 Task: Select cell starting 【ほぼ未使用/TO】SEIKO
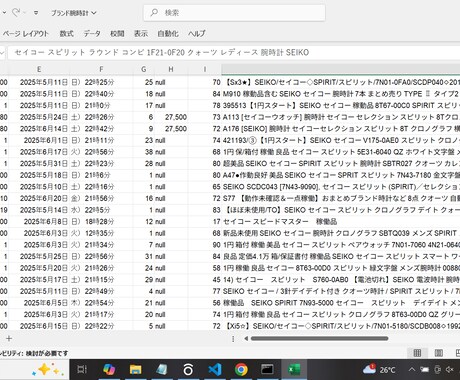pyautogui.click(x=341, y=210)
